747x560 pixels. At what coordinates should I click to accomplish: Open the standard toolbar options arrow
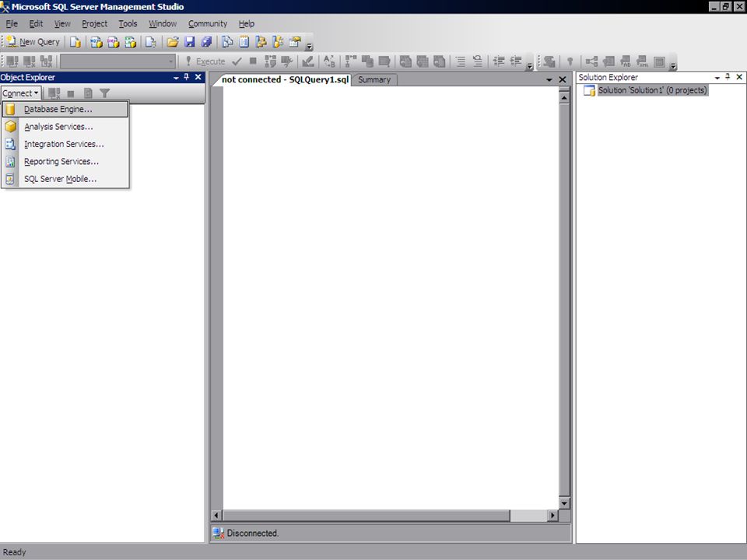[x=309, y=47]
